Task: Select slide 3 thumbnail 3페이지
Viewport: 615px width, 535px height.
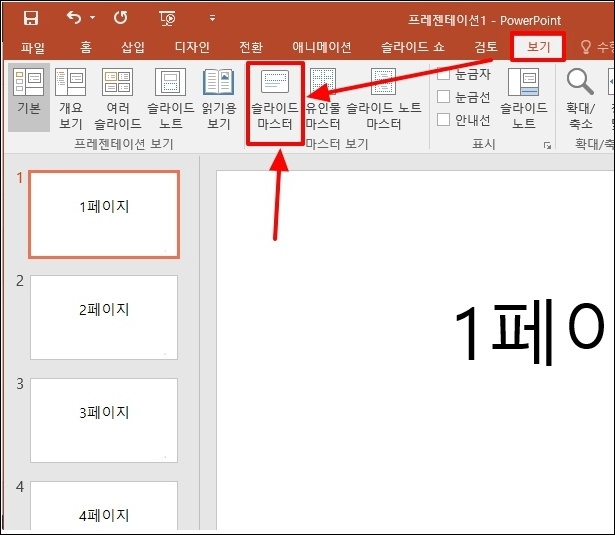Action: click(104, 420)
